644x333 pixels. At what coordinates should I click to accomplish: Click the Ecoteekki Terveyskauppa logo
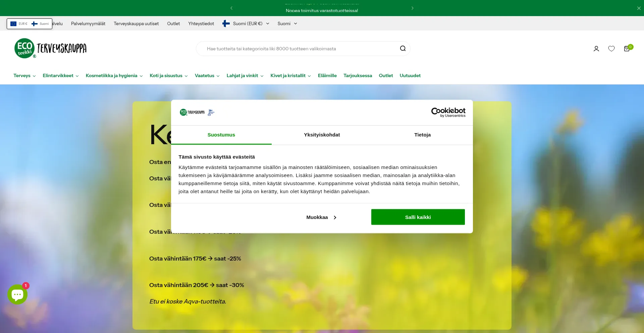(x=50, y=48)
